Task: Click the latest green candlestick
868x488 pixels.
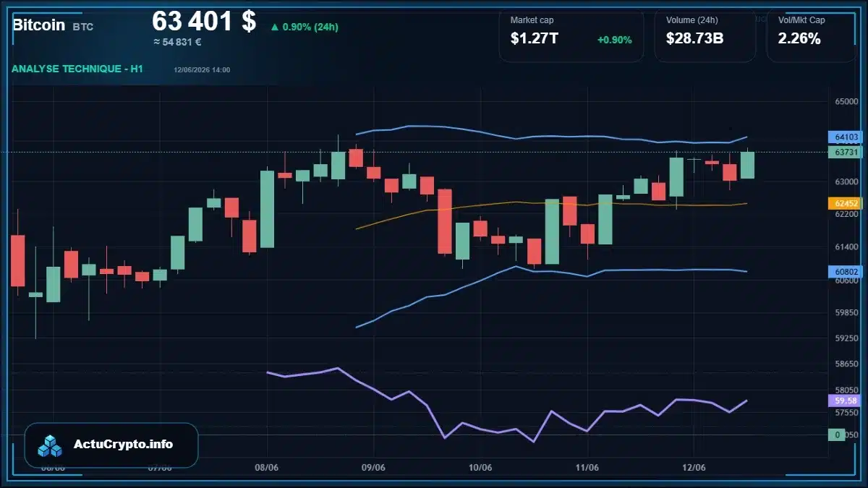Action: click(x=747, y=165)
